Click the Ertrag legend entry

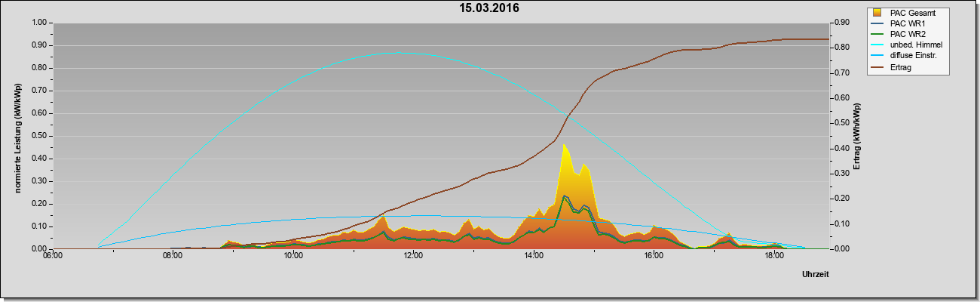click(899, 67)
